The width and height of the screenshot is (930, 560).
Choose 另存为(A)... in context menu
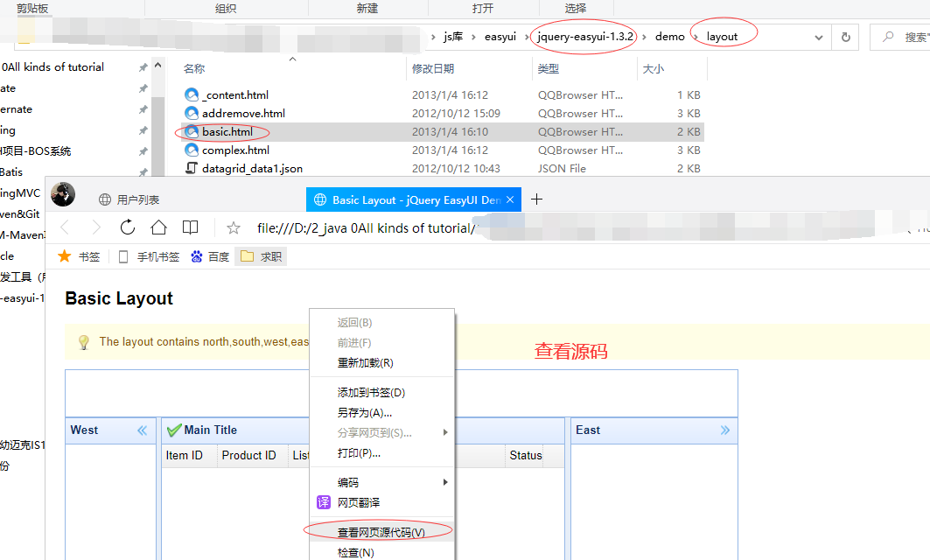[x=364, y=412]
